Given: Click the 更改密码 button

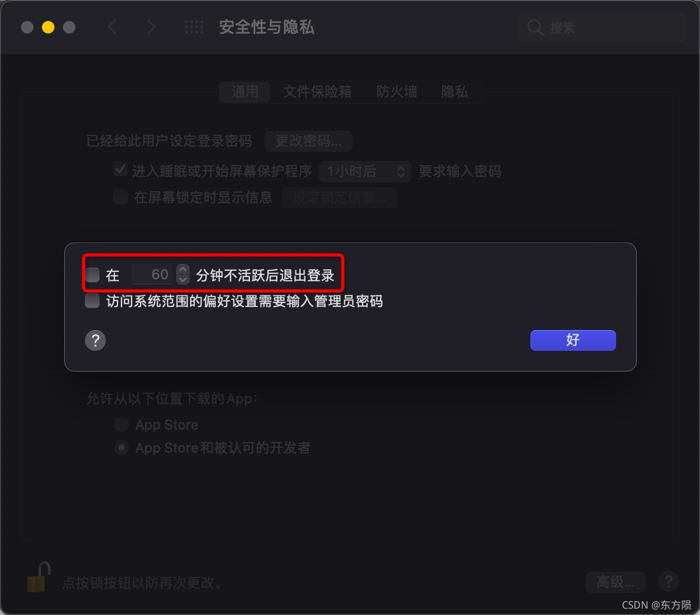Looking at the screenshot, I should (309, 141).
